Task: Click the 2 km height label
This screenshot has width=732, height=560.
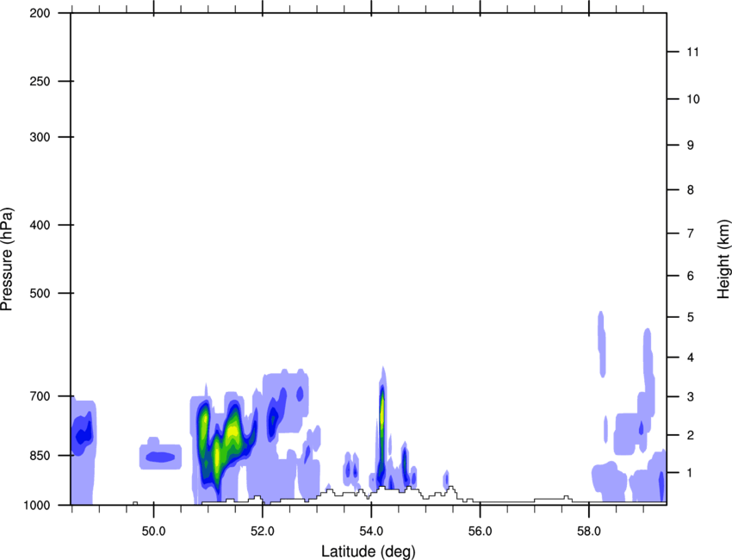Action: (x=691, y=435)
